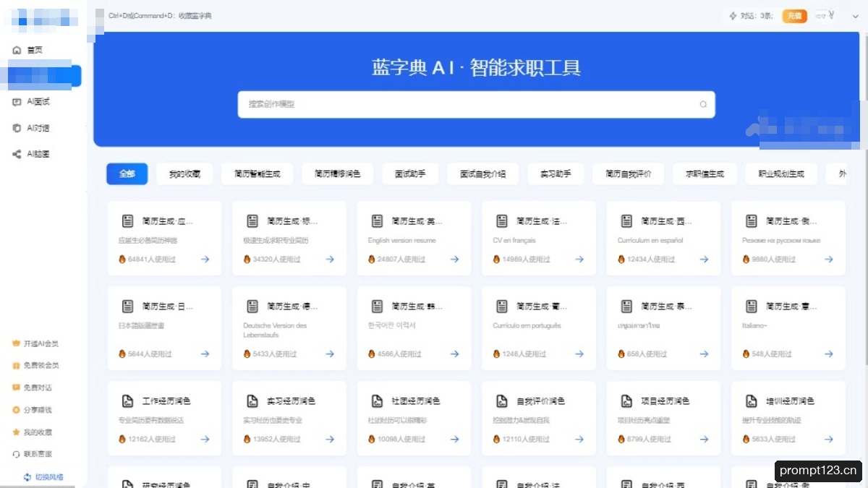
Task: Click arrow on 自我评价润色 card
Action: coord(579,439)
